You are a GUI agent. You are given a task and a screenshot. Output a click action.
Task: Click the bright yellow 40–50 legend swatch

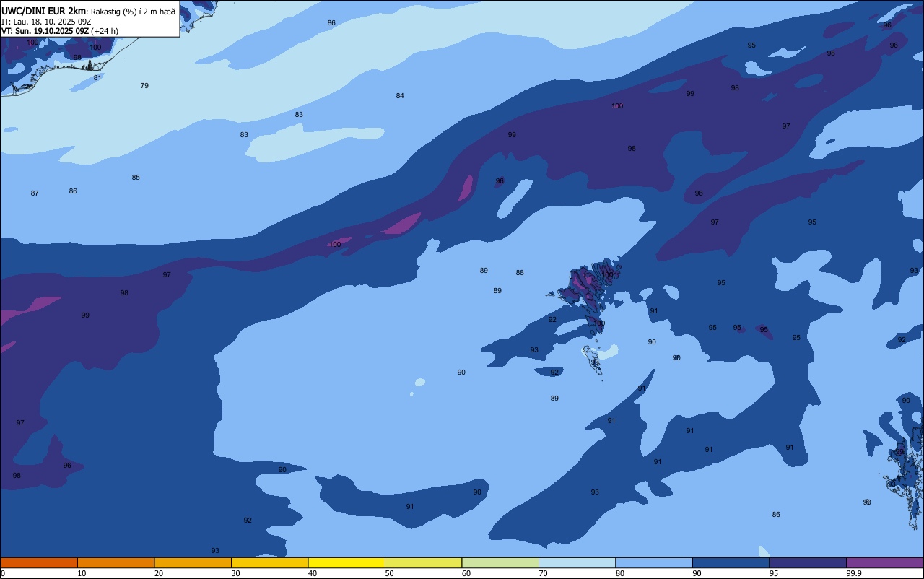click(x=346, y=562)
